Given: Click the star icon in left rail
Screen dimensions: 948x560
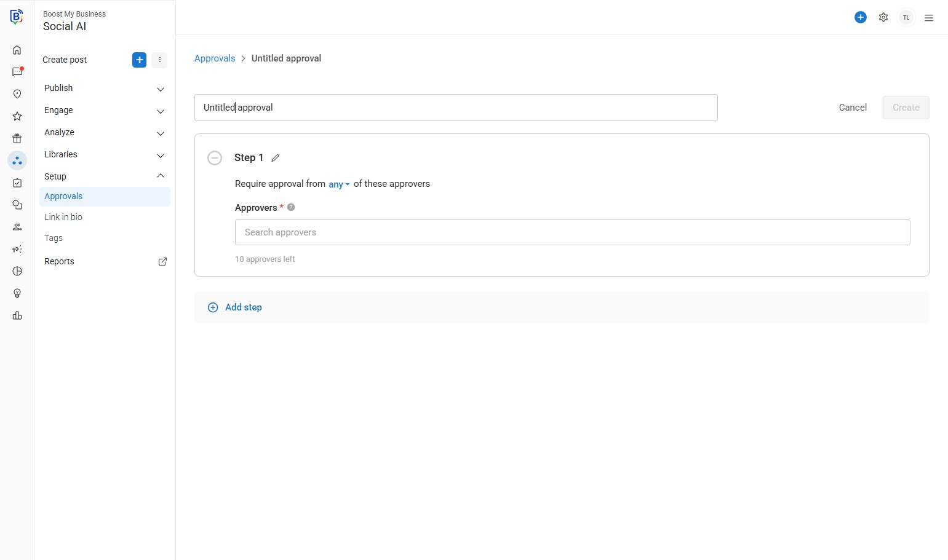Looking at the screenshot, I should click(17, 116).
